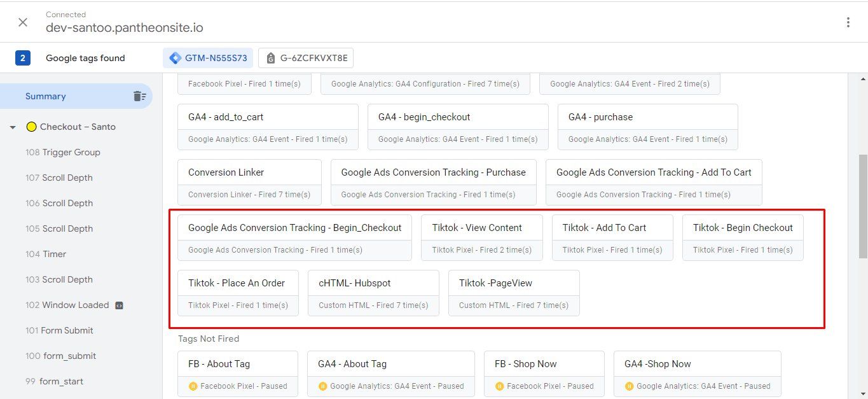The height and width of the screenshot is (399, 868).
Task: Open the GA4 - add_to_cart tag card
Action: click(x=268, y=127)
